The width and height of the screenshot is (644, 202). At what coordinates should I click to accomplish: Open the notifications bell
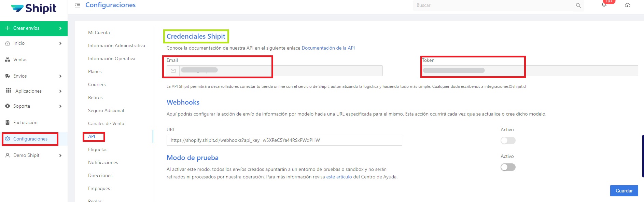tap(604, 5)
